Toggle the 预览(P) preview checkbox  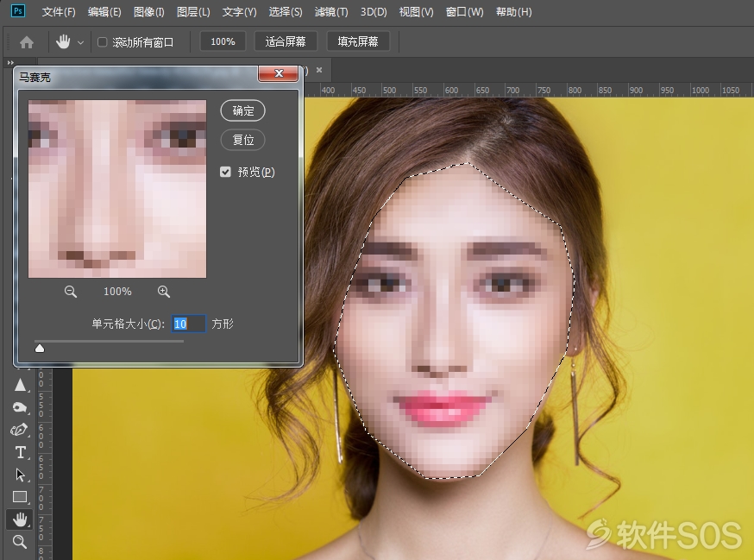tap(225, 172)
